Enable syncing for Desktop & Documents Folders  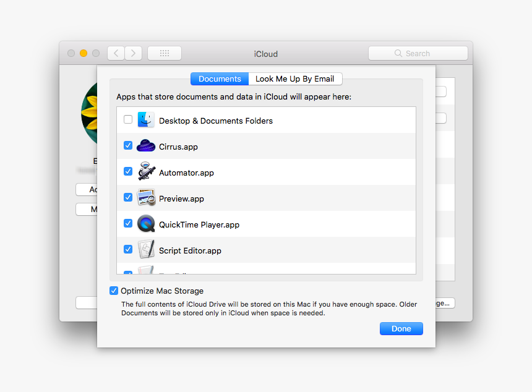(127, 119)
